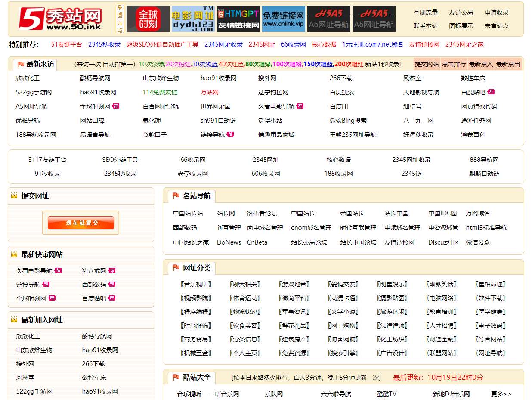The width and height of the screenshot is (532, 400).
Task: Open the 免费链接网 cnlink.vip banner
Action: [283, 19]
